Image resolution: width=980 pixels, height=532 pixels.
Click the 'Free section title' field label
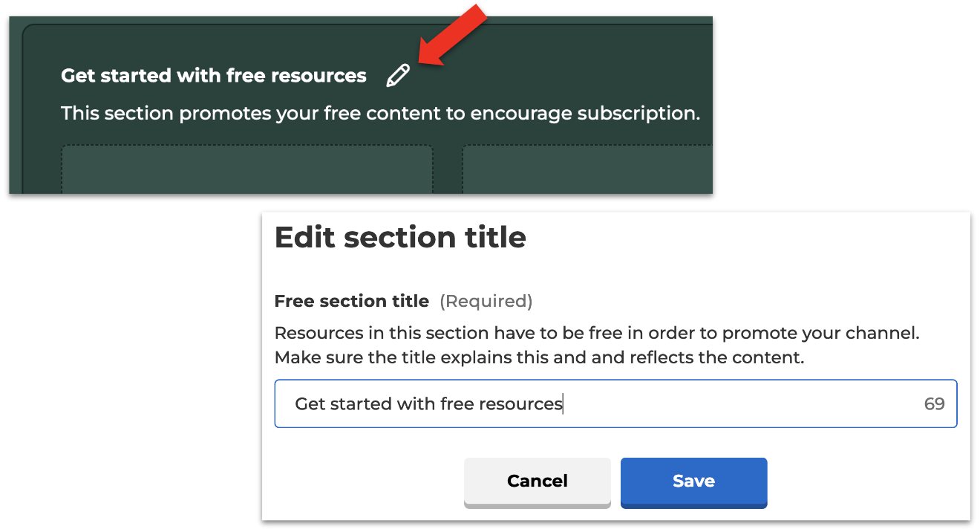(352, 301)
